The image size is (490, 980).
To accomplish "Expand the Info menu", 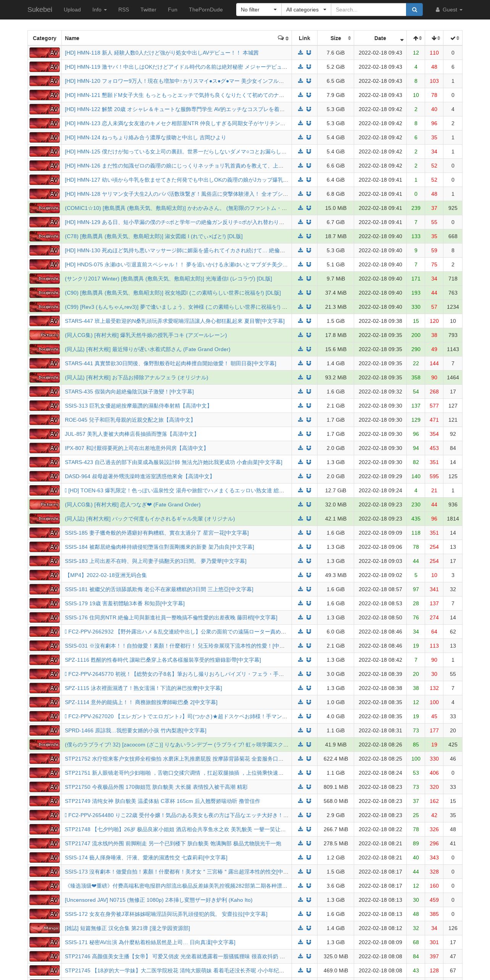I will [x=99, y=10].
